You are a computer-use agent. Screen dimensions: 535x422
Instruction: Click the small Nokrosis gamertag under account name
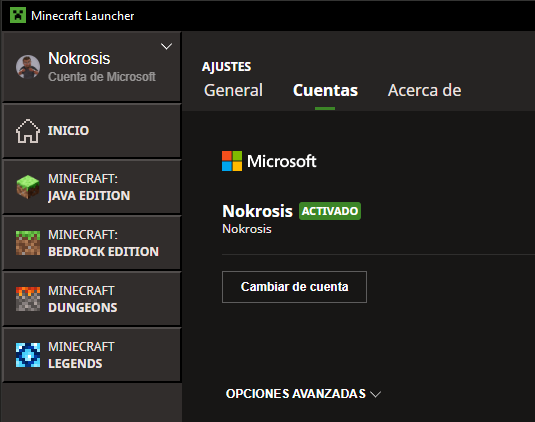(x=247, y=229)
